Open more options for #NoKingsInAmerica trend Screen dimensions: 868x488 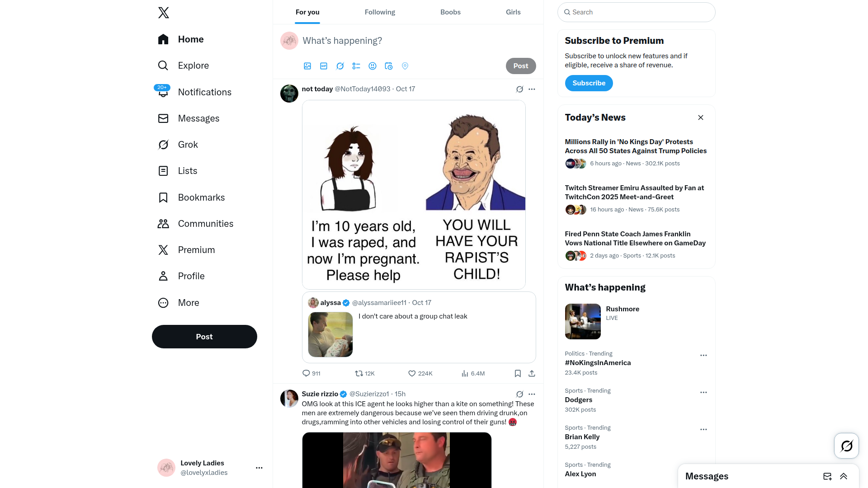click(703, 356)
